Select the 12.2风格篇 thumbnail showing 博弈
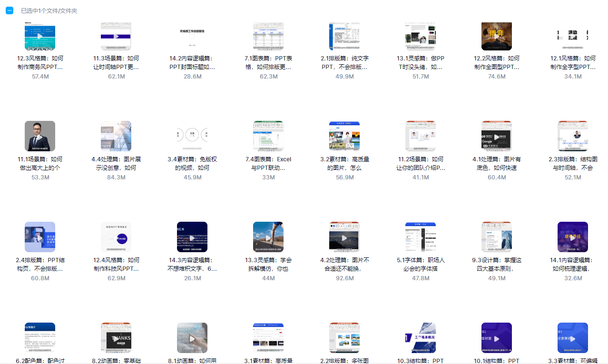The height and width of the screenshot is (364, 608). click(497, 36)
